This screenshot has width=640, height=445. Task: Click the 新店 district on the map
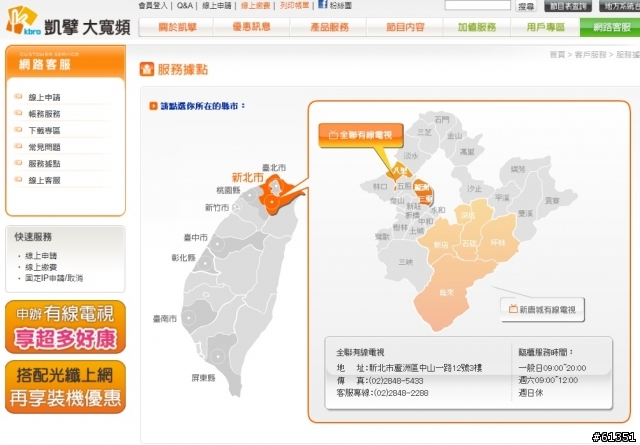441,245
